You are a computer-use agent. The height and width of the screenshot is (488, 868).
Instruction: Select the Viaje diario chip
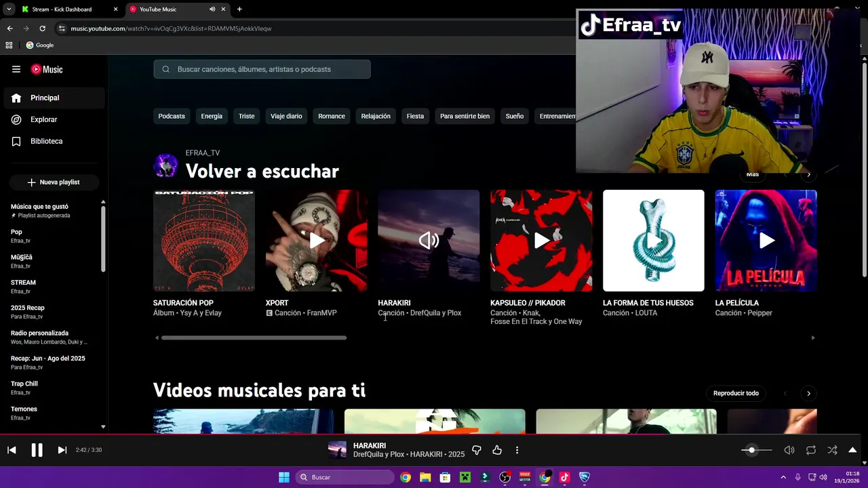click(286, 116)
